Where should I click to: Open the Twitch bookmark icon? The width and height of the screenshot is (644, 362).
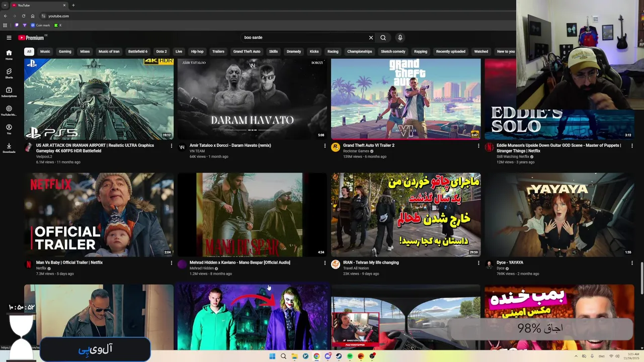[x=17, y=25]
